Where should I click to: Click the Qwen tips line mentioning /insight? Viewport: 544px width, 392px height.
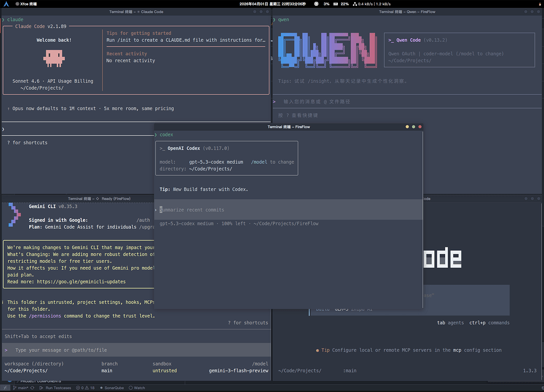[343, 81]
